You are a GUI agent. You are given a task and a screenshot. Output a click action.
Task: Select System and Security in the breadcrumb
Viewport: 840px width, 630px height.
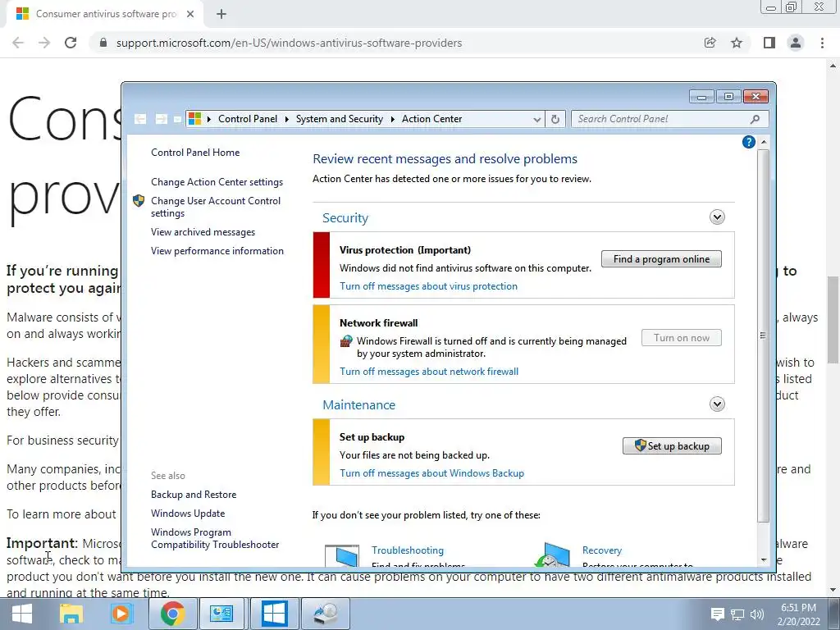click(x=340, y=119)
